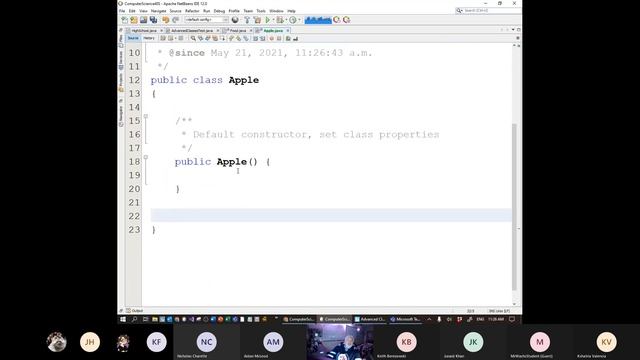Switch editor to Source view
The width and height of the screenshot is (640, 360).
coord(133,38)
